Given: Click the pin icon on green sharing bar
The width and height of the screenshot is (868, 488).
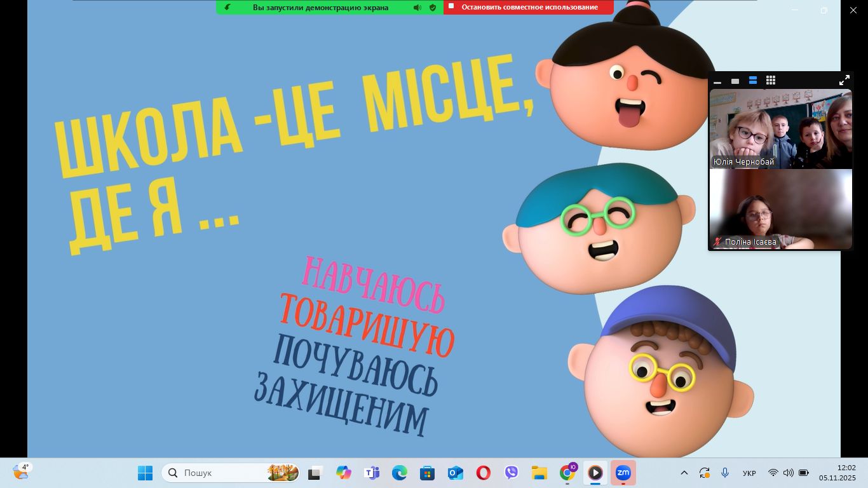Looking at the screenshot, I should 227,8.
